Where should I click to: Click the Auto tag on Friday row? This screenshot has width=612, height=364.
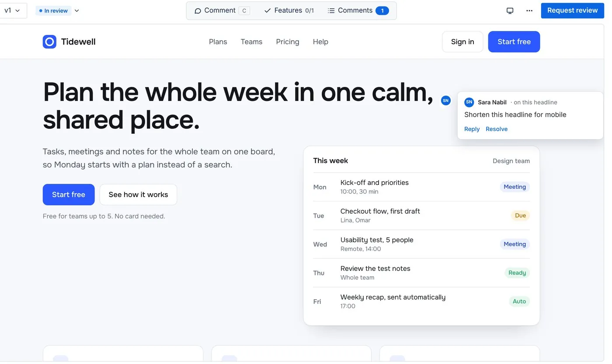[519, 302]
